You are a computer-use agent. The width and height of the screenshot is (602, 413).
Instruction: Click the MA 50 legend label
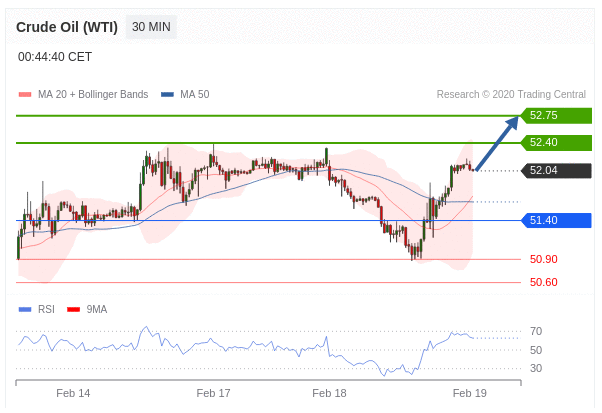click(195, 94)
